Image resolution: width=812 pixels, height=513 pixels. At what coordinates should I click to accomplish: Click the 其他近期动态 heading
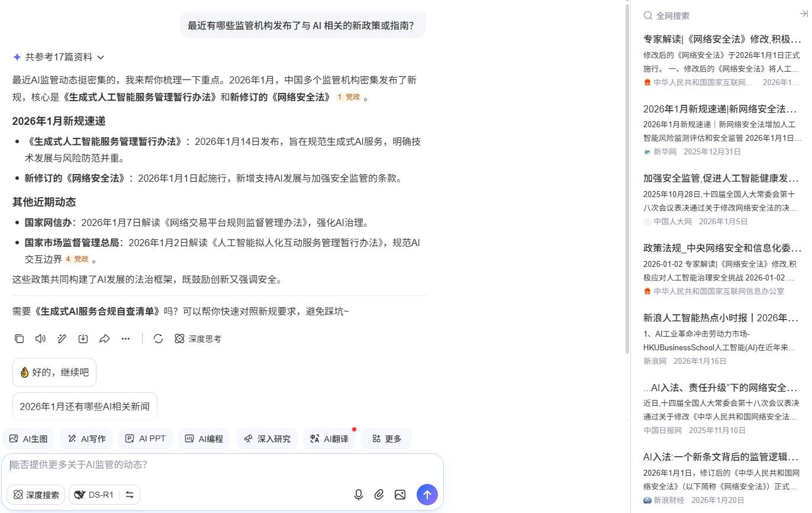(x=44, y=202)
